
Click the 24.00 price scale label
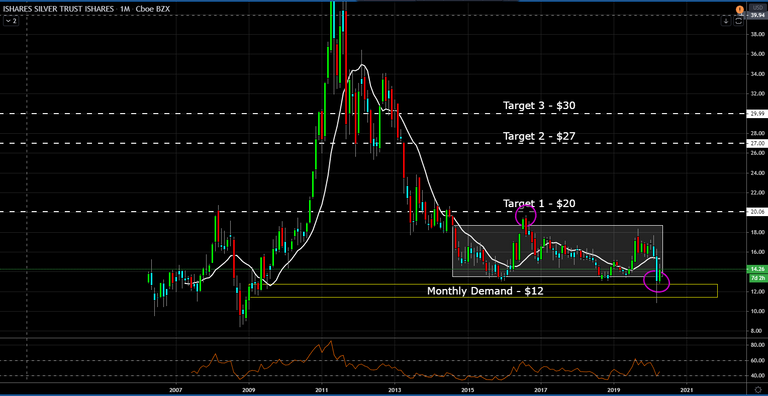pyautogui.click(x=757, y=173)
